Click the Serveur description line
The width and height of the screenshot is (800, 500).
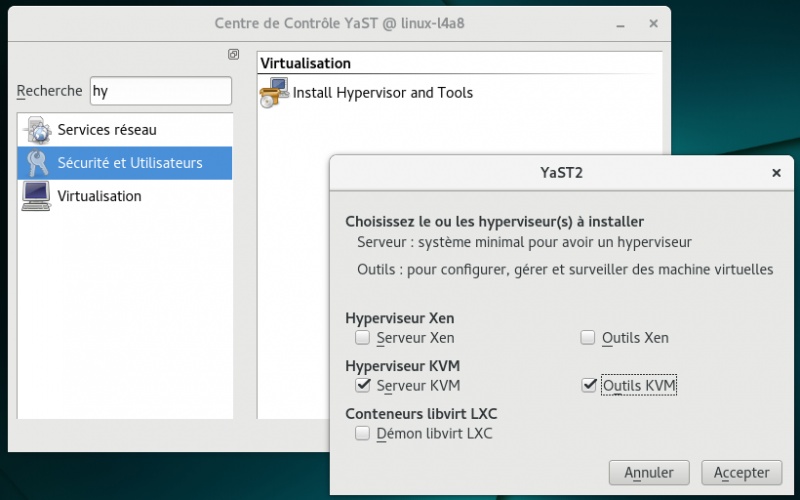pyautogui.click(x=524, y=242)
